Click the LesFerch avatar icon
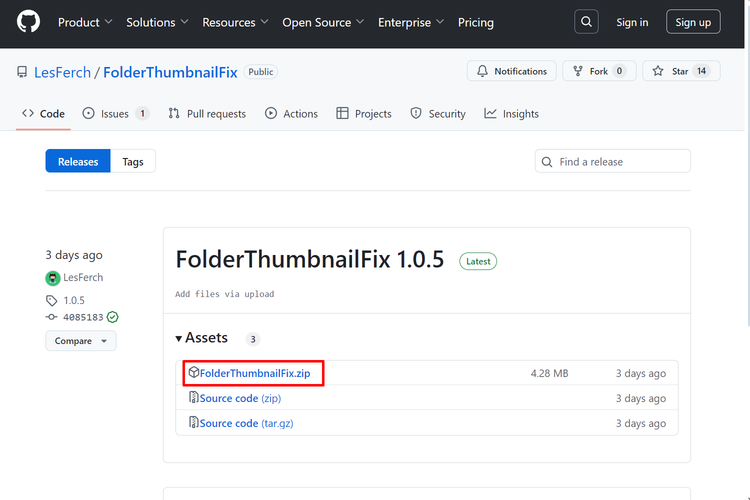The width and height of the screenshot is (750, 500). (53, 278)
